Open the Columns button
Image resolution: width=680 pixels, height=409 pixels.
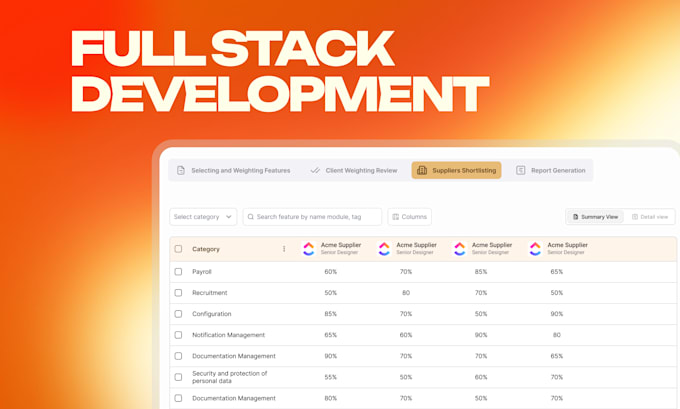pos(409,217)
